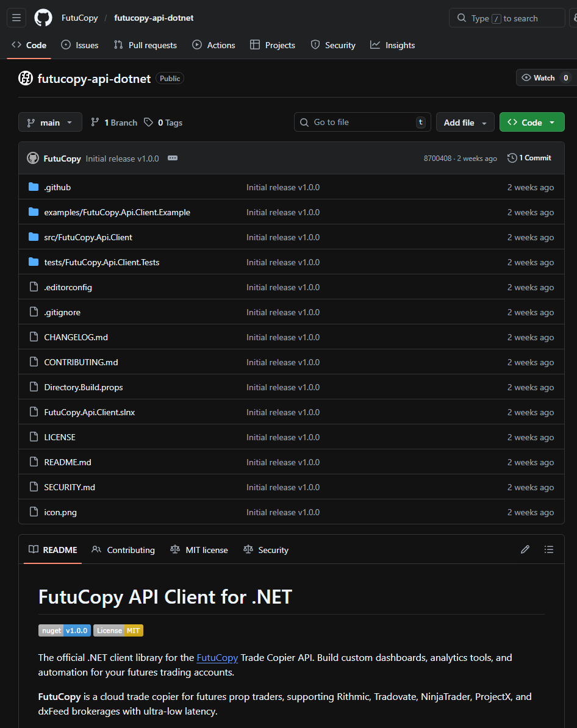This screenshot has width=577, height=728.
Task: Open the green Code dropdown
Action: [x=532, y=122]
